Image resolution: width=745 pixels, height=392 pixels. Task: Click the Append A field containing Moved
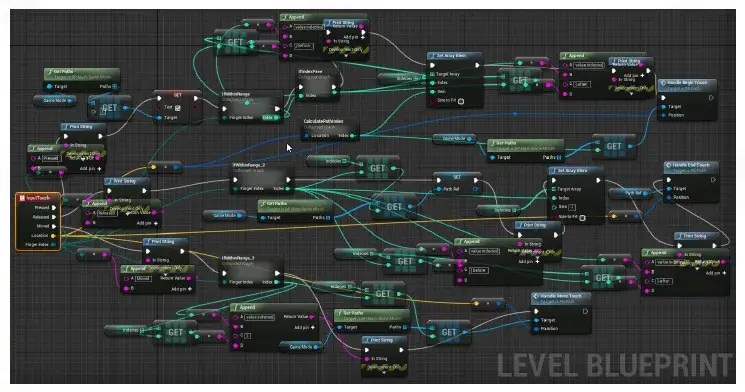[x=144, y=278]
